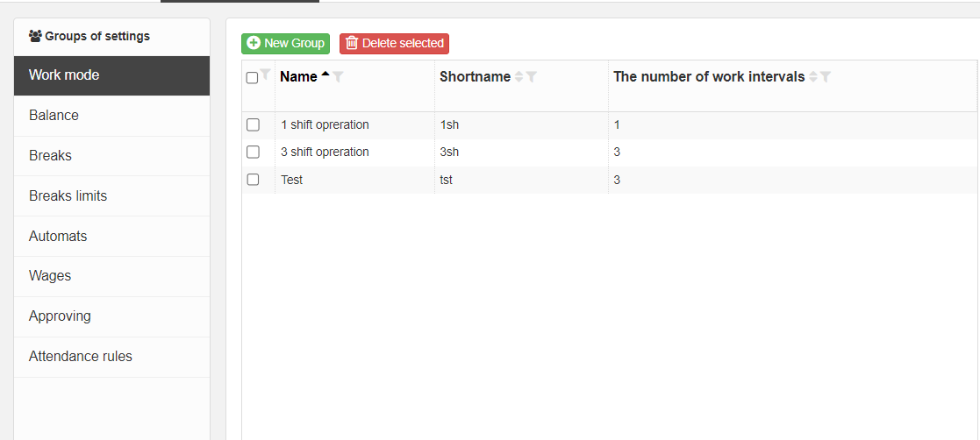Click the Shortname column sort arrows
980x440 pixels.
click(x=519, y=77)
